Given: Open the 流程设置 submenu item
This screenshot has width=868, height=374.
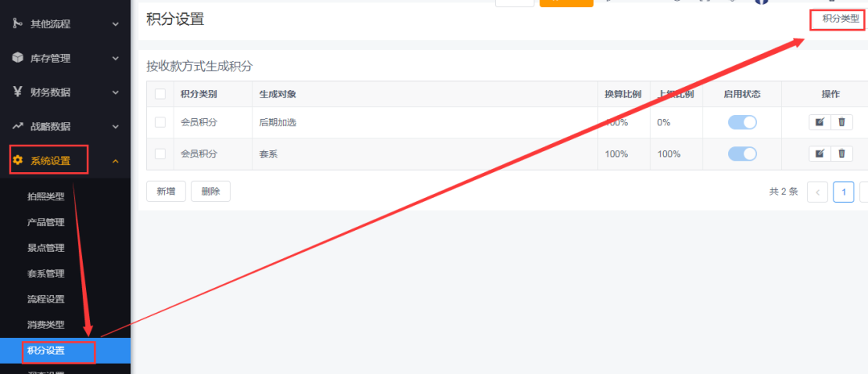Looking at the screenshot, I should point(46,299).
